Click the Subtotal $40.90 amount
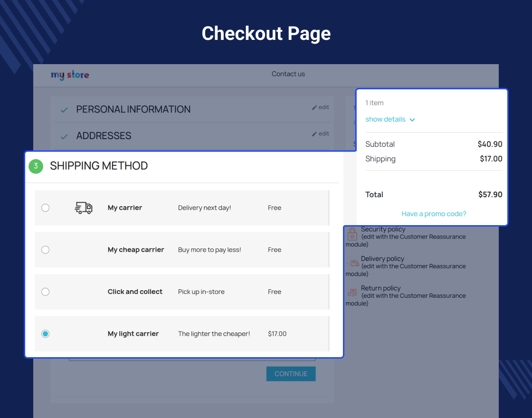The height and width of the screenshot is (418, 532). tap(490, 144)
